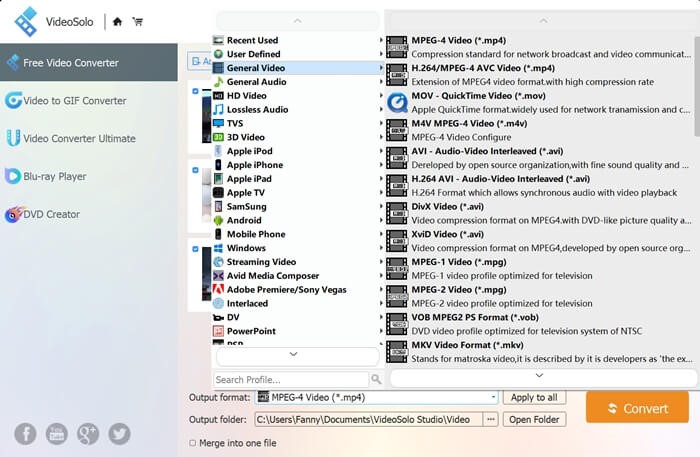Screen dimensions: 700x457
Task: Click the DV camcorder icon
Action: tap(218, 317)
